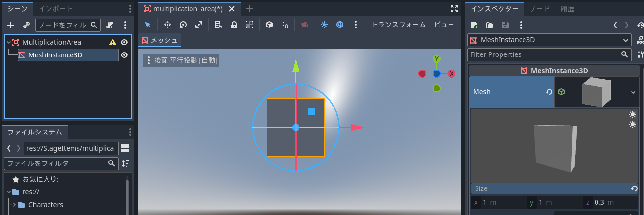Open the ビュー menu
644x215 pixels.
pos(444,25)
